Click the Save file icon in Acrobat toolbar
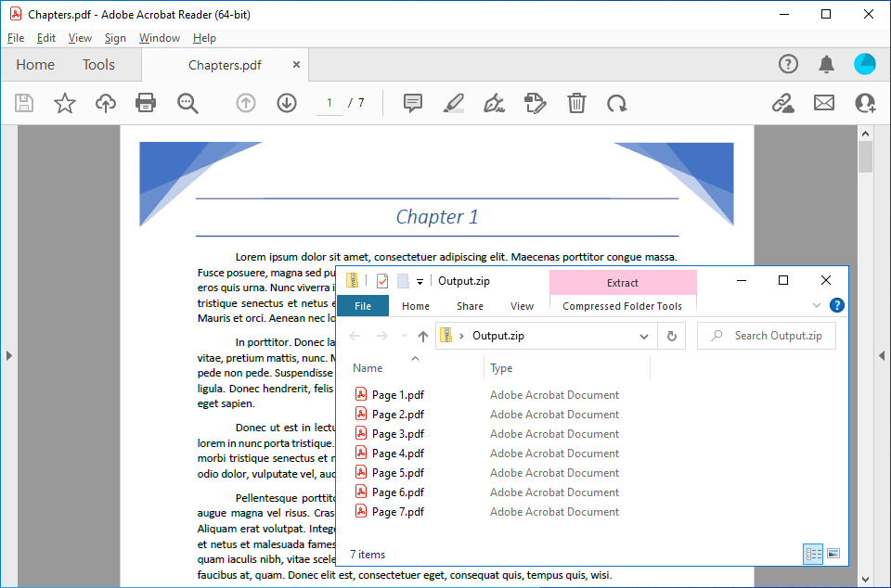Viewport: 891px width, 588px height. coord(24,103)
